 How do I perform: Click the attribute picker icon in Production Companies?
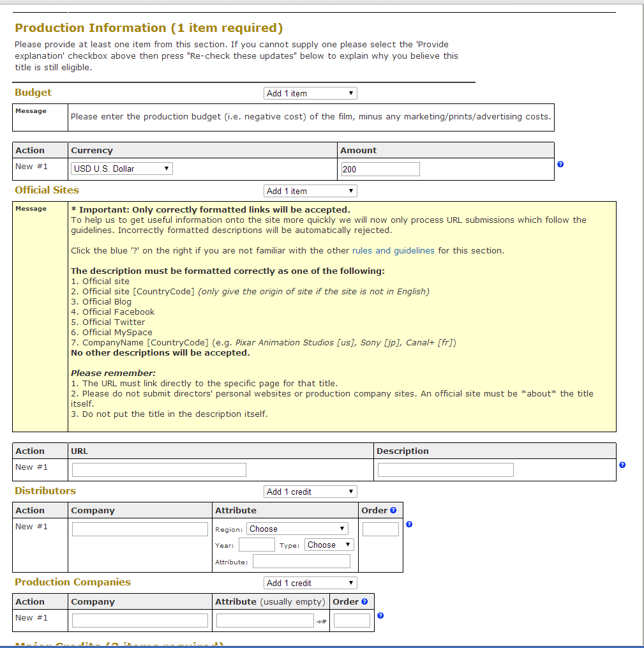point(321,621)
